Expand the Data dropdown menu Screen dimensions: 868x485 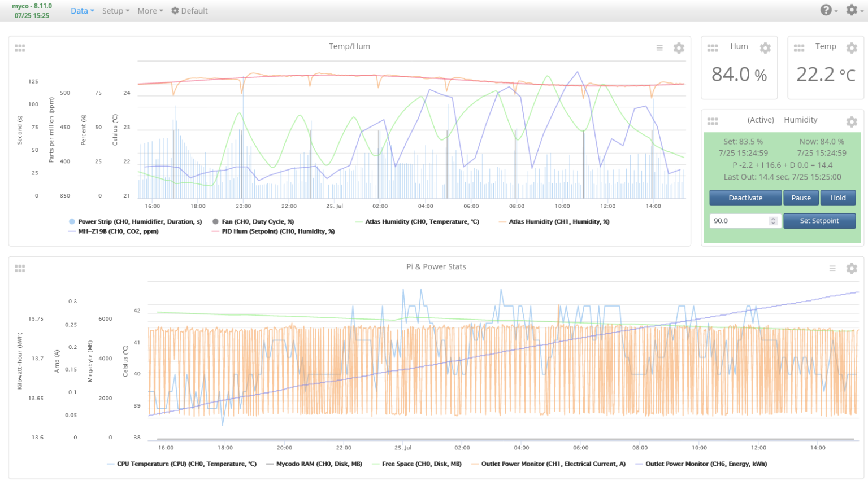point(82,11)
